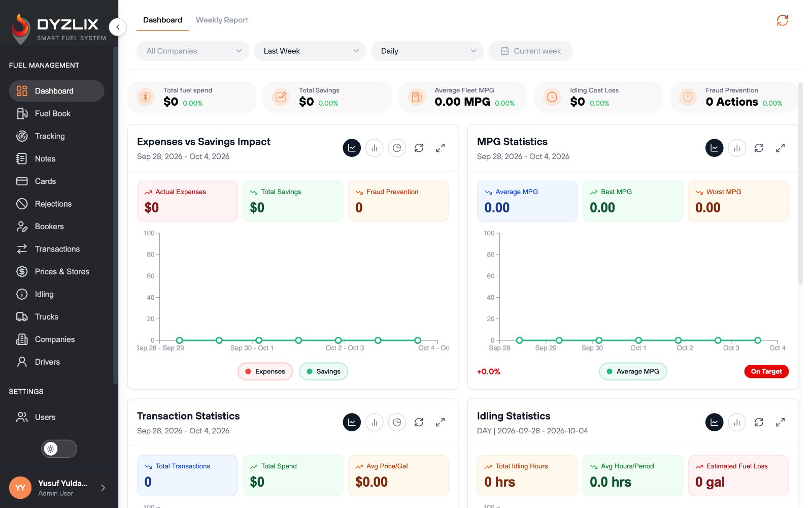Viewport: 812px width, 508px height.
Task: Switch Expenses vs Savings to bar chart view
Action: 374,148
